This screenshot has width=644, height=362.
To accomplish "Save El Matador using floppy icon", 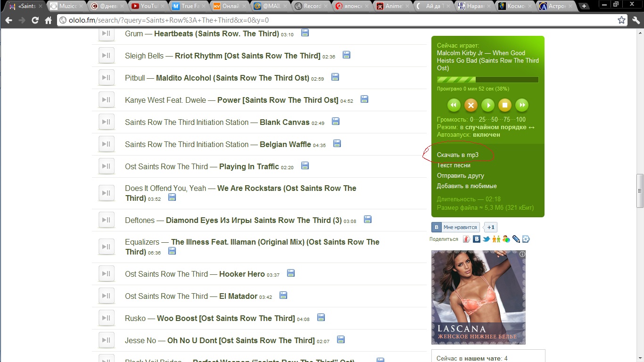I will tap(283, 295).
